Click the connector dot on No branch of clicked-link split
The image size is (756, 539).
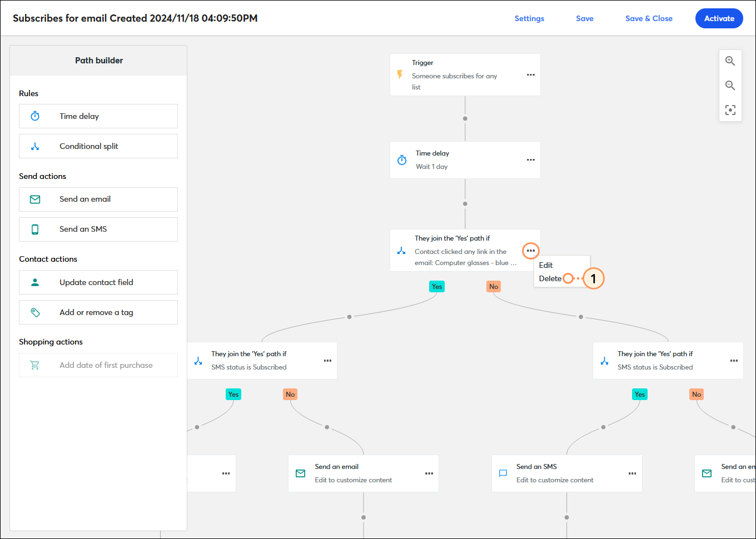[581, 317]
